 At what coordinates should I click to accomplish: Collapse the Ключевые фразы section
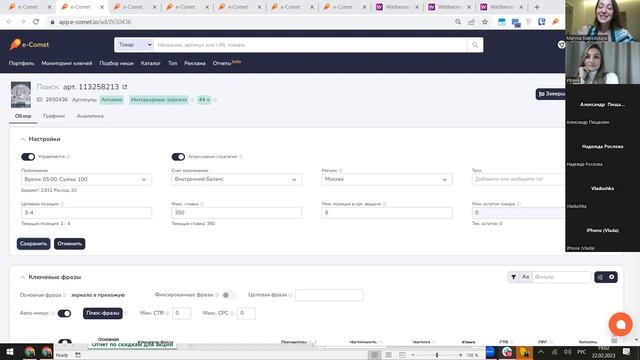[23, 278]
